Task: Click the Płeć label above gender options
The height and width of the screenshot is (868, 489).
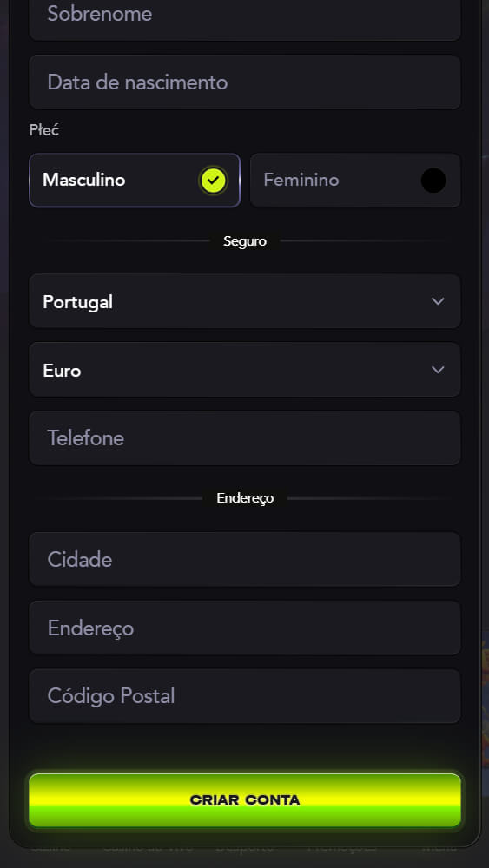Action: (x=43, y=131)
